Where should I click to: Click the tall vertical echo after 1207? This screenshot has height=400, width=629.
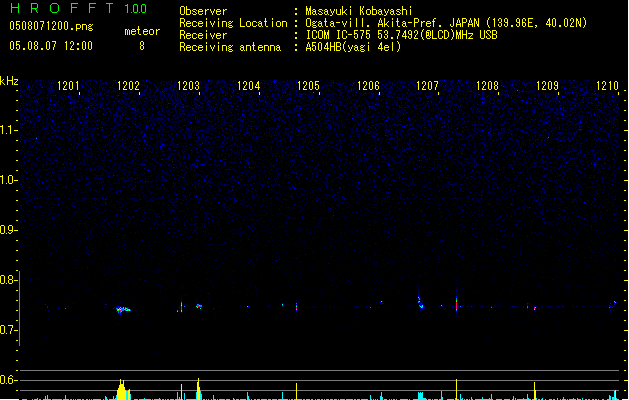click(x=456, y=304)
